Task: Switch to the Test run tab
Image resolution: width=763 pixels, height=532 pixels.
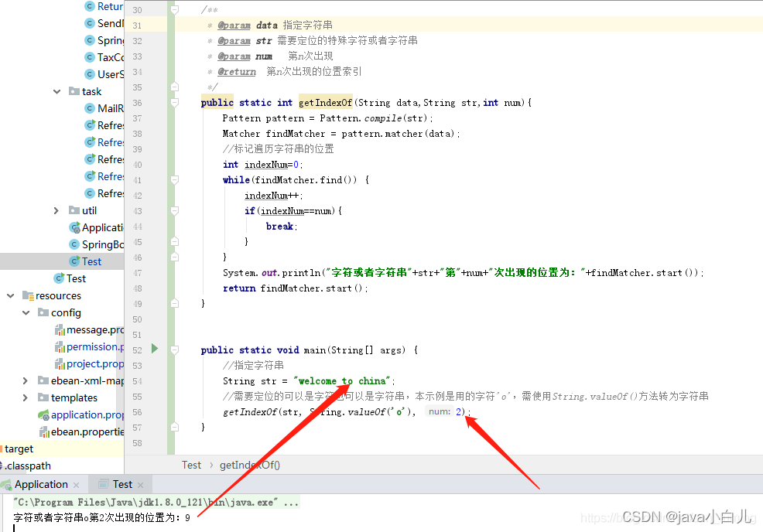Action: pyautogui.click(x=122, y=484)
